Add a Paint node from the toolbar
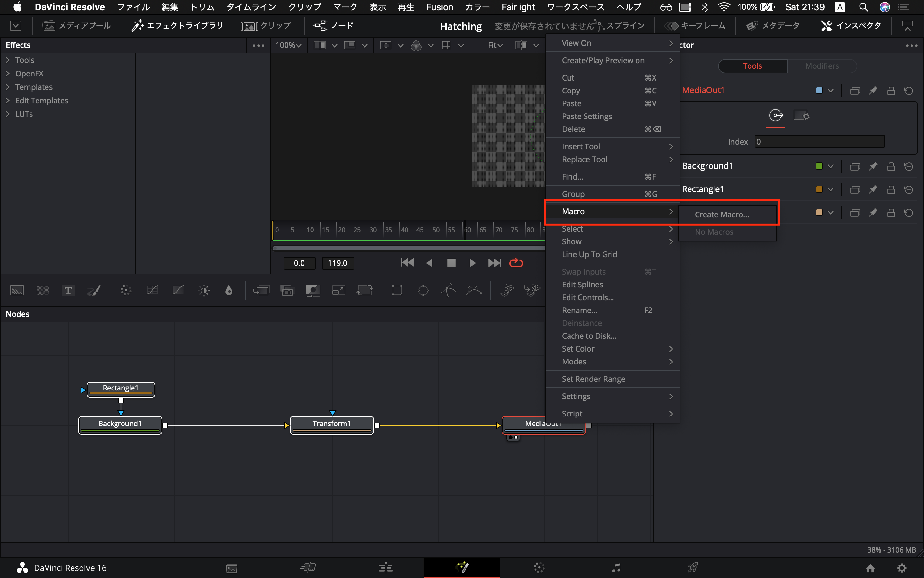This screenshot has width=924, height=578. 94,291
